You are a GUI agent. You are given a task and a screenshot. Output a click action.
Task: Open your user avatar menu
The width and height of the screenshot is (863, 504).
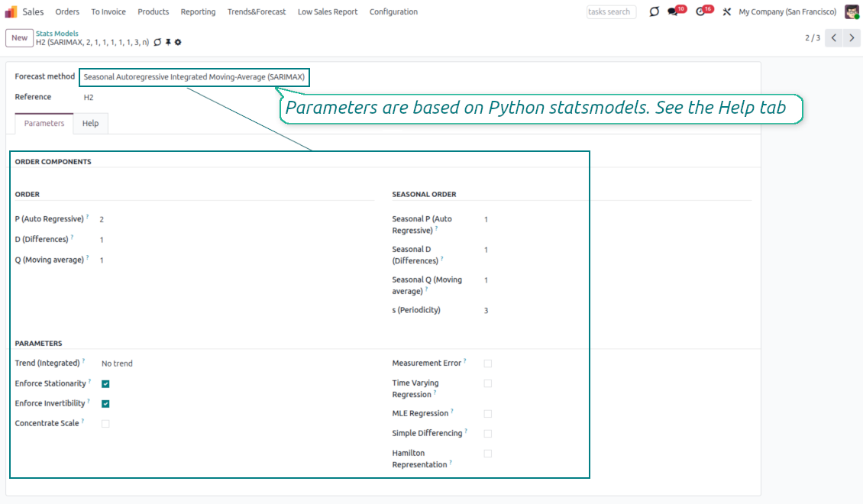850,11
